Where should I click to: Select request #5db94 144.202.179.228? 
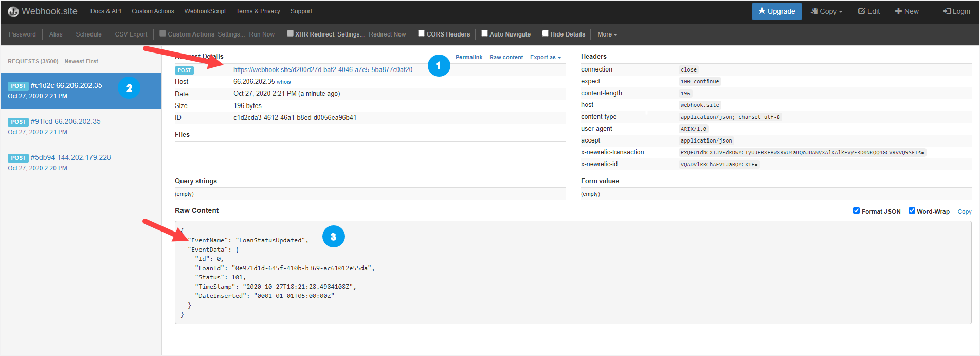[x=81, y=163]
